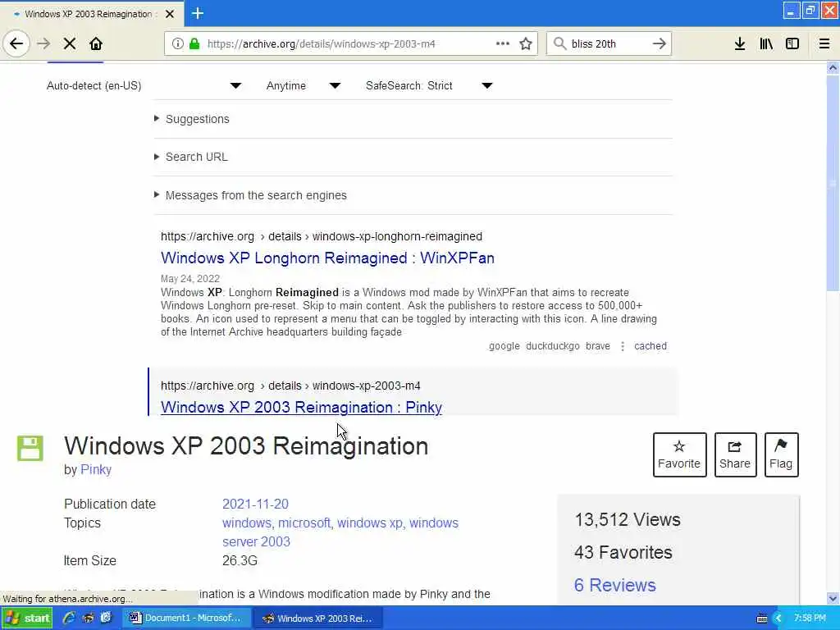Open the Downloads arrow icon
The width and height of the screenshot is (840, 630).
tap(740, 43)
